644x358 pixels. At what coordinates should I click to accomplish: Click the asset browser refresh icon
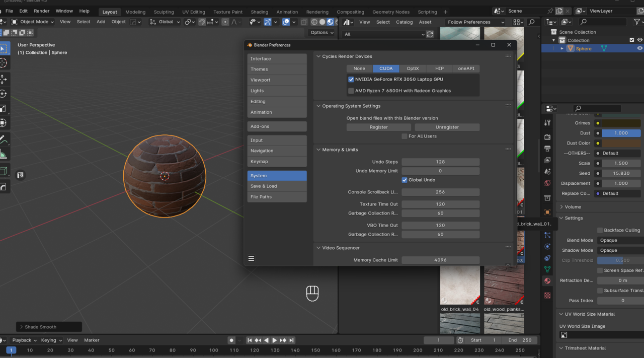pyautogui.click(x=430, y=34)
